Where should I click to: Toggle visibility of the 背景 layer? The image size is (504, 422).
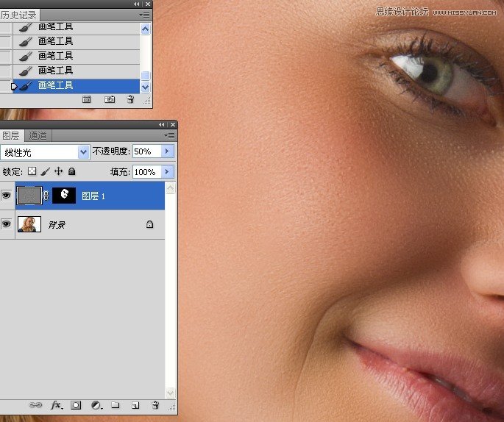coord(7,224)
